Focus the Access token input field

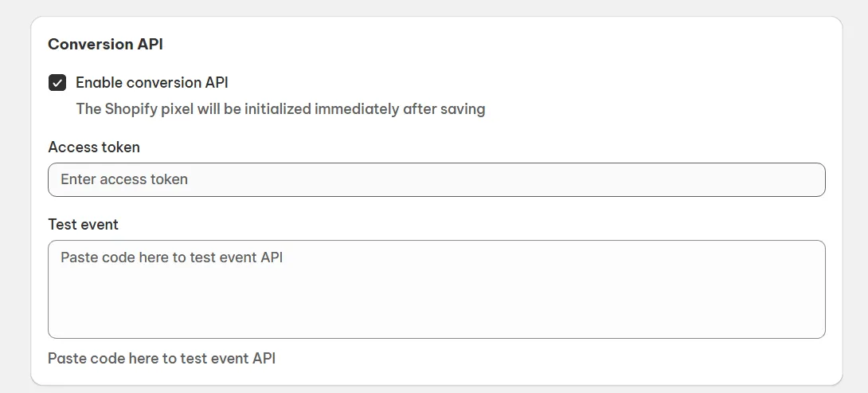pos(436,179)
